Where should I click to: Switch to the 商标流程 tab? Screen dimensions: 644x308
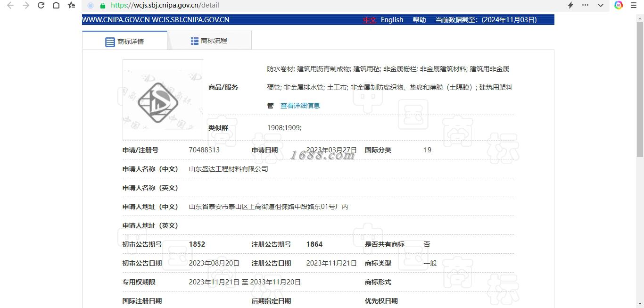(209, 41)
